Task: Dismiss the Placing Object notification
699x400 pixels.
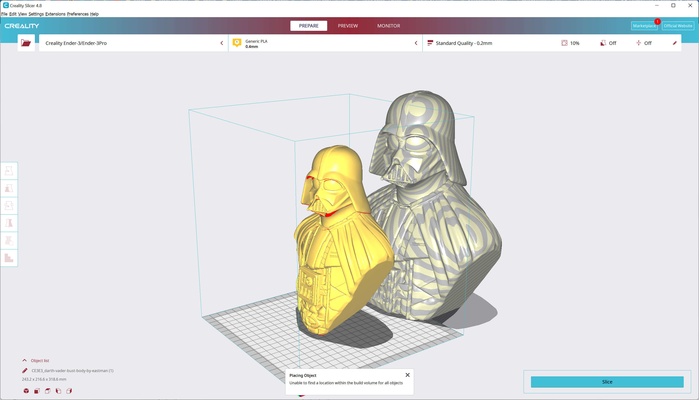Action: [x=407, y=375]
